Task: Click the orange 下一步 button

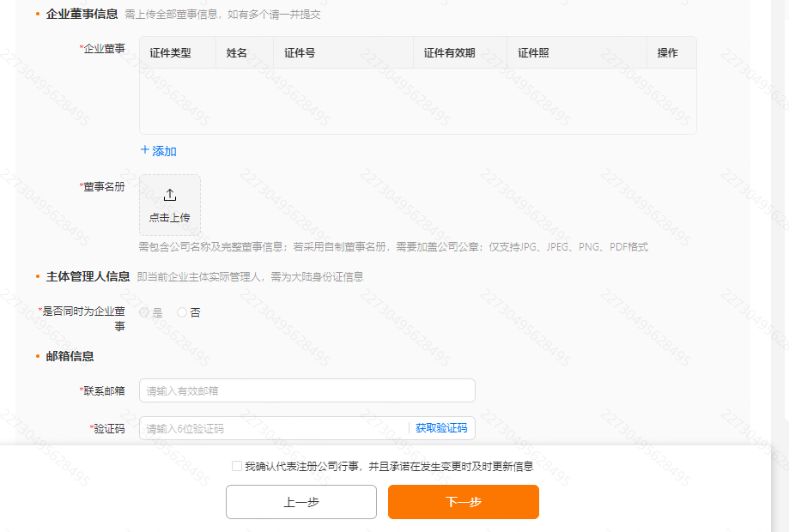Action: click(x=463, y=502)
